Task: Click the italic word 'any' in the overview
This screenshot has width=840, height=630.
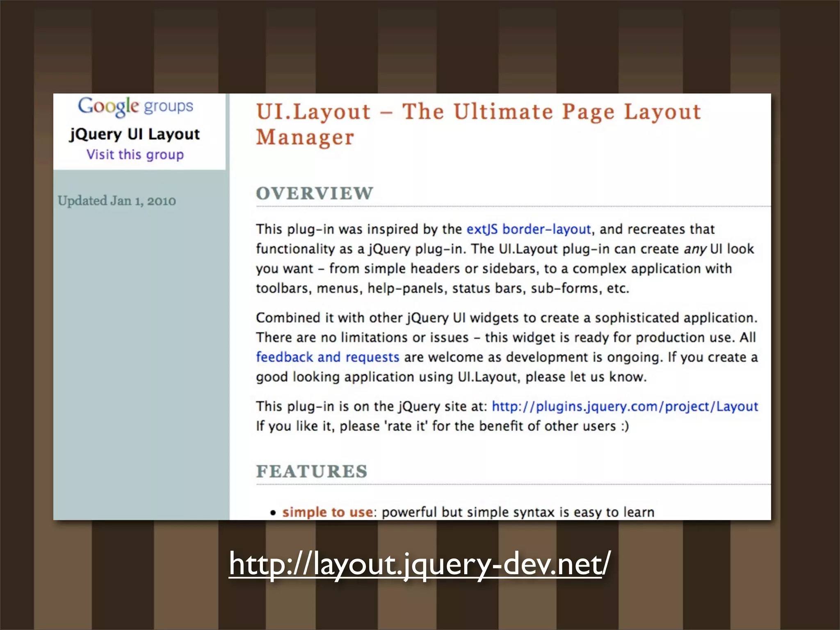Action: click(695, 249)
